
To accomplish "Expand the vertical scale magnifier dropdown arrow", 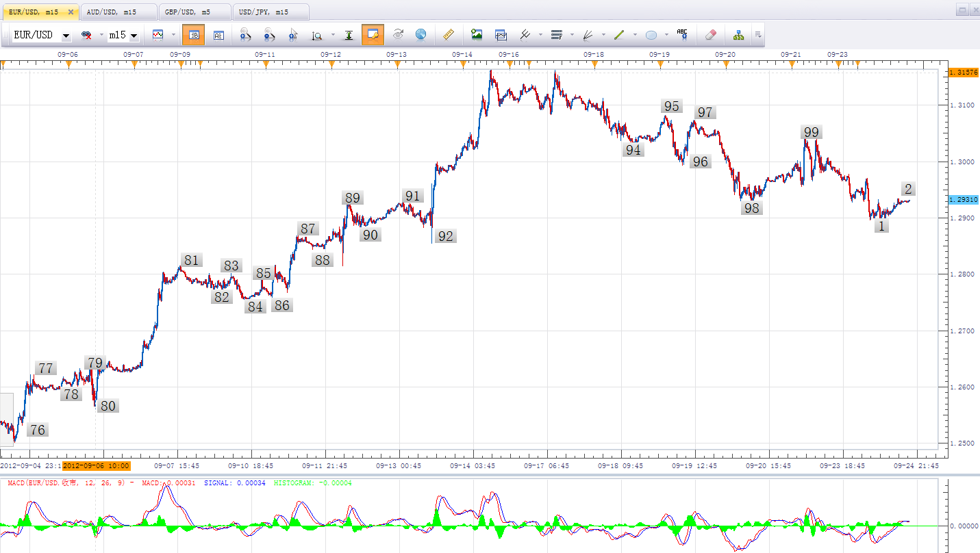I will click(x=333, y=35).
